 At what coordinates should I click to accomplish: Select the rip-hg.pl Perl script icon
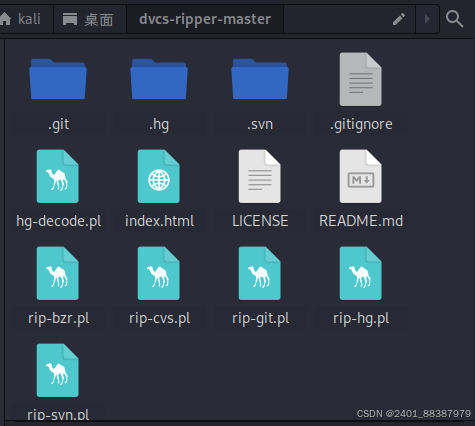click(361, 273)
